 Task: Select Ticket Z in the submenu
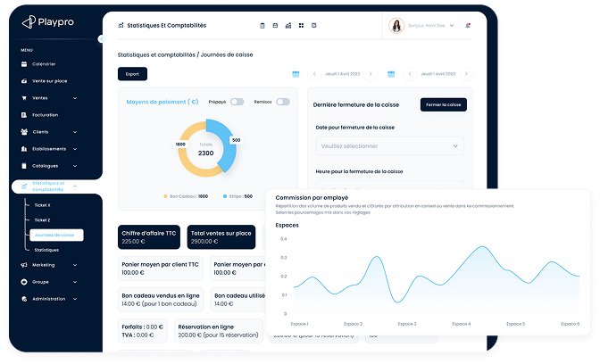click(x=43, y=220)
